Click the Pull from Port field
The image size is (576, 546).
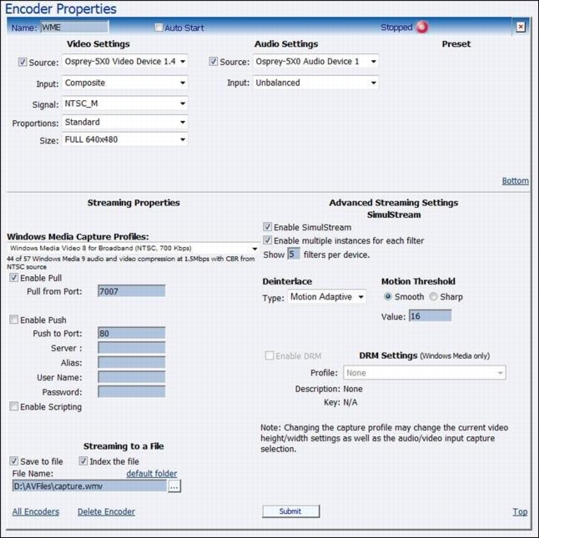pyautogui.click(x=132, y=291)
